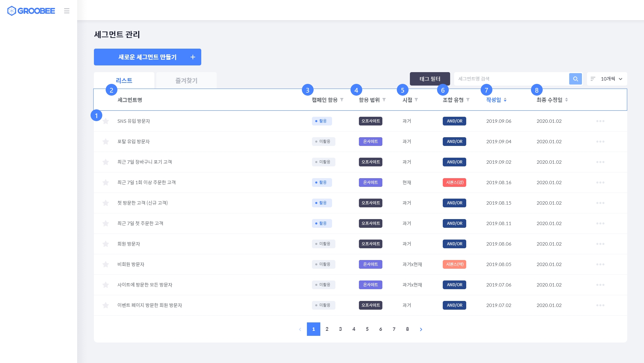Click the GROOBEE logo
This screenshot has height=363, width=644.
tap(31, 11)
